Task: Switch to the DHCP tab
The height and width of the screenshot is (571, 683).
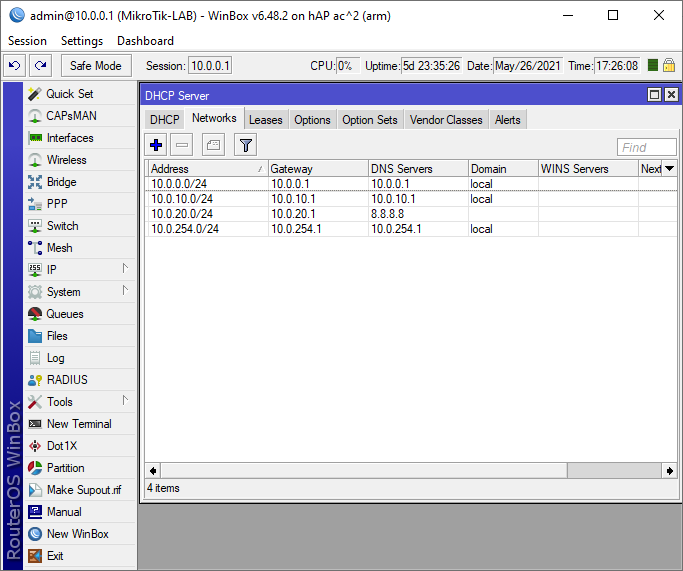Action: (165, 120)
